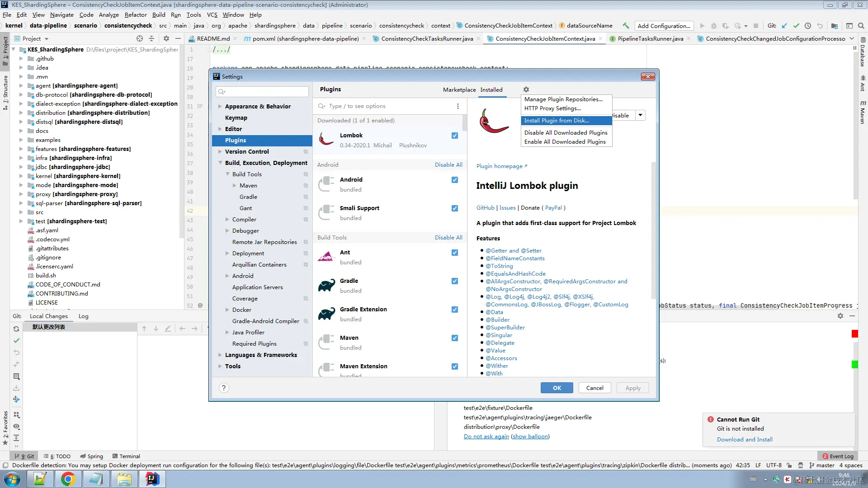Image resolution: width=868 pixels, height=488 pixels.
Task: Collapse the Build Tools settings node
Action: click(x=227, y=174)
